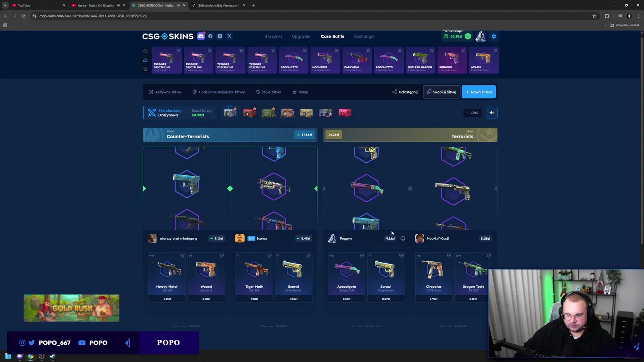
Task: Switch to Moje bitwy tab
Action: click(x=268, y=92)
